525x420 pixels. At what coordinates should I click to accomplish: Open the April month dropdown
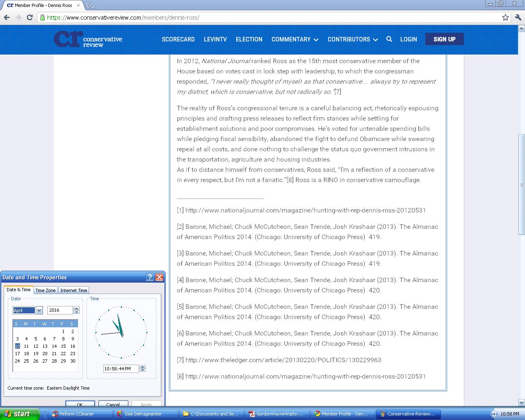point(39,310)
